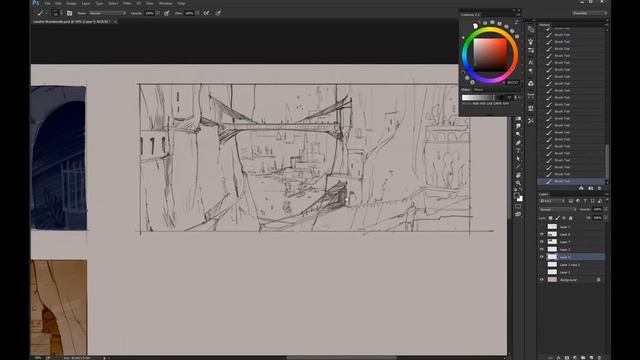
Task: Open the Image menu
Action: coord(71,3)
